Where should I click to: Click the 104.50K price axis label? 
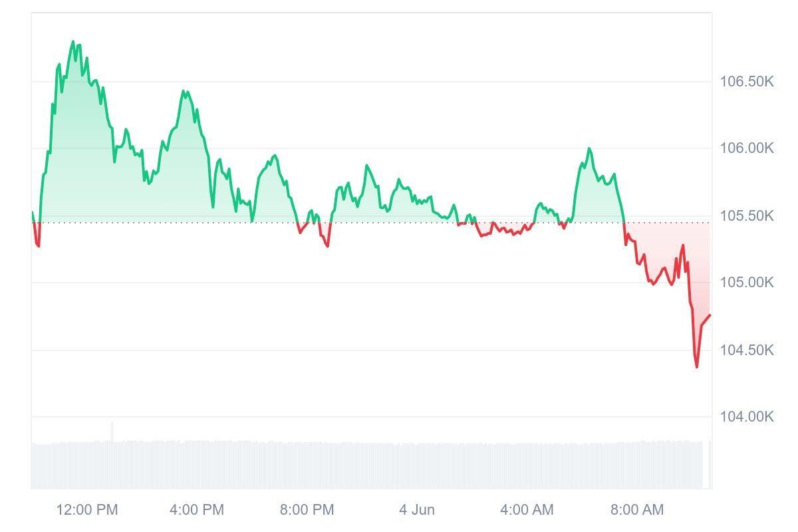(x=747, y=350)
